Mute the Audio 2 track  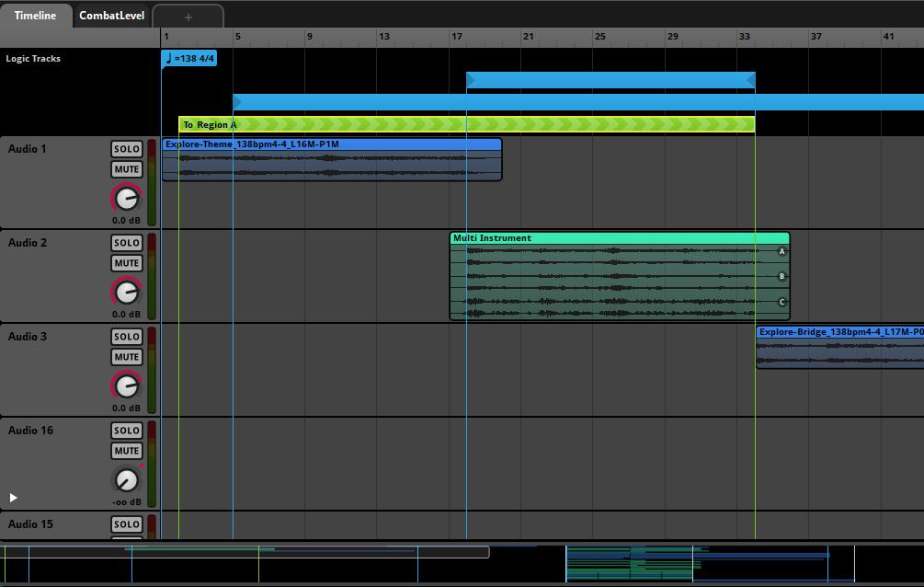pyautogui.click(x=127, y=263)
